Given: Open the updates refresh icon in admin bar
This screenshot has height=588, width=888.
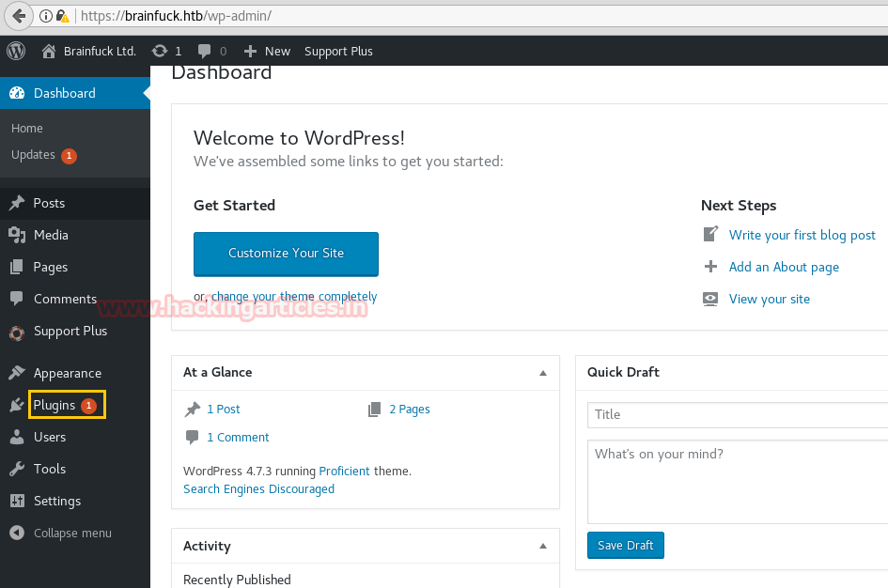Looking at the screenshot, I should coord(160,51).
